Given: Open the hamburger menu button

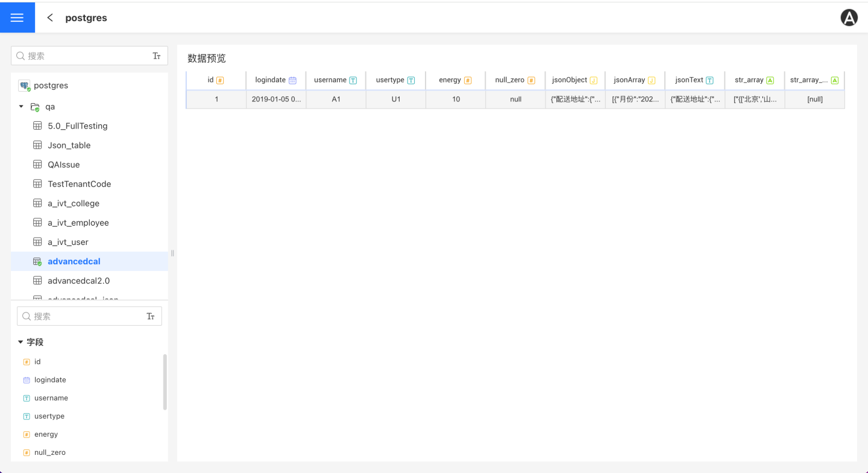Looking at the screenshot, I should pyautogui.click(x=17, y=17).
